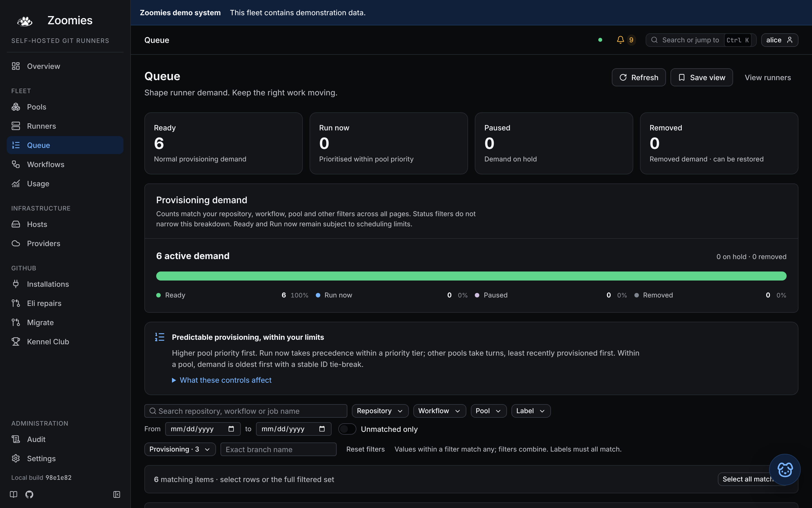Viewport: 812px width, 508px height.
Task: Toggle the Unmatched only switch
Action: coord(347,429)
